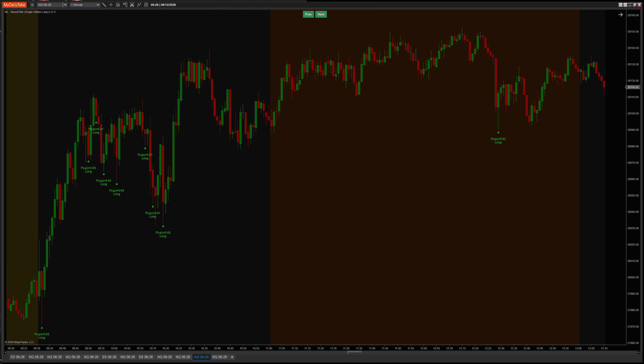Click the right arrow scroll-to-latest icon
The width and height of the screenshot is (644, 364).
(620, 15)
